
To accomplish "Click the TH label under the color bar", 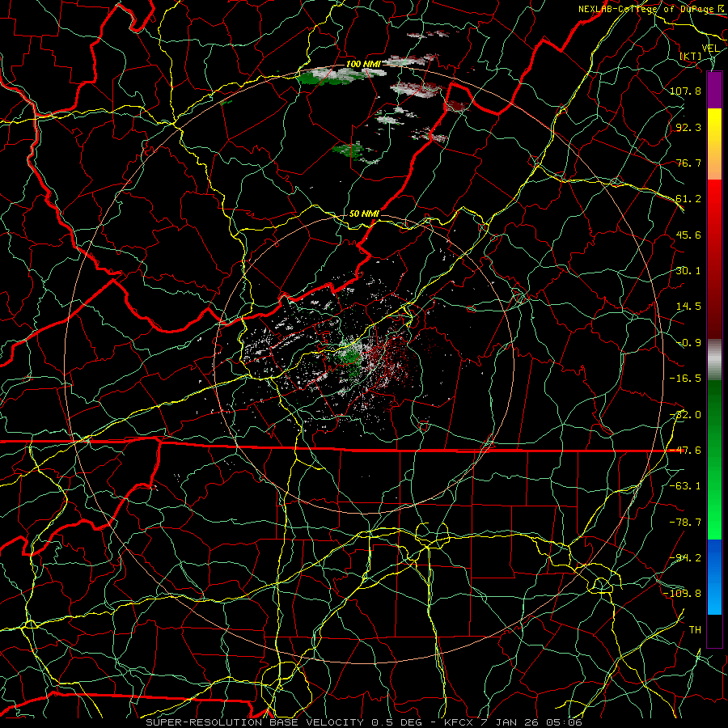I will [695, 630].
